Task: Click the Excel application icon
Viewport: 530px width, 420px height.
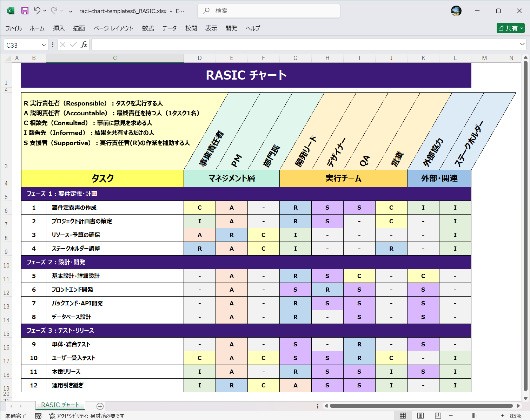Action: coord(11,11)
